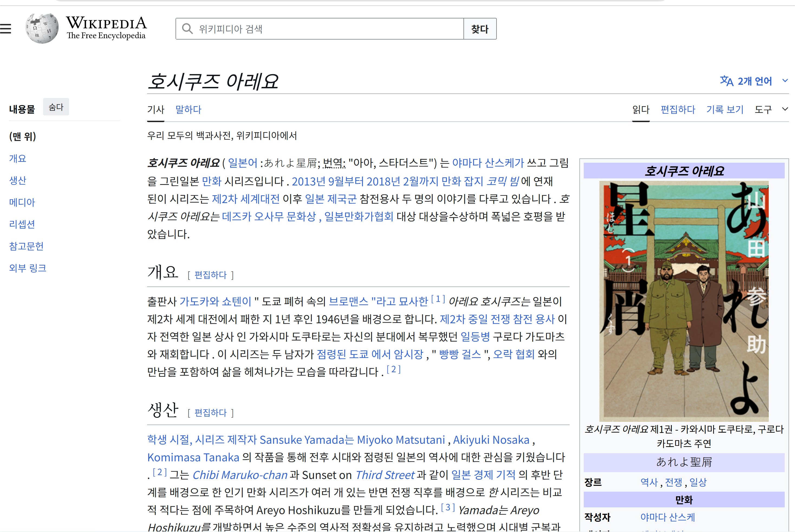The height and width of the screenshot is (532, 795).
Task: Open the 빵빵 걸스 link
Action: 460,354
